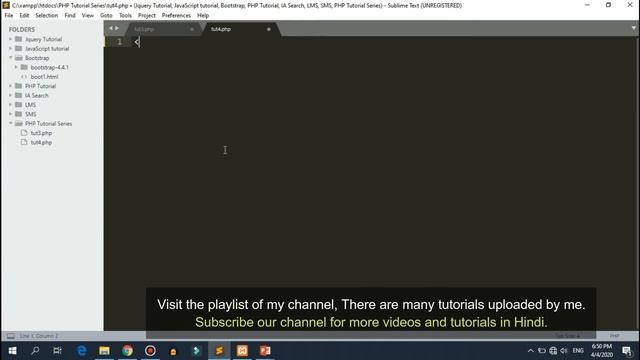Expand the SMS folder
Image resolution: width=640 pixels, height=360 pixels.
[11, 114]
